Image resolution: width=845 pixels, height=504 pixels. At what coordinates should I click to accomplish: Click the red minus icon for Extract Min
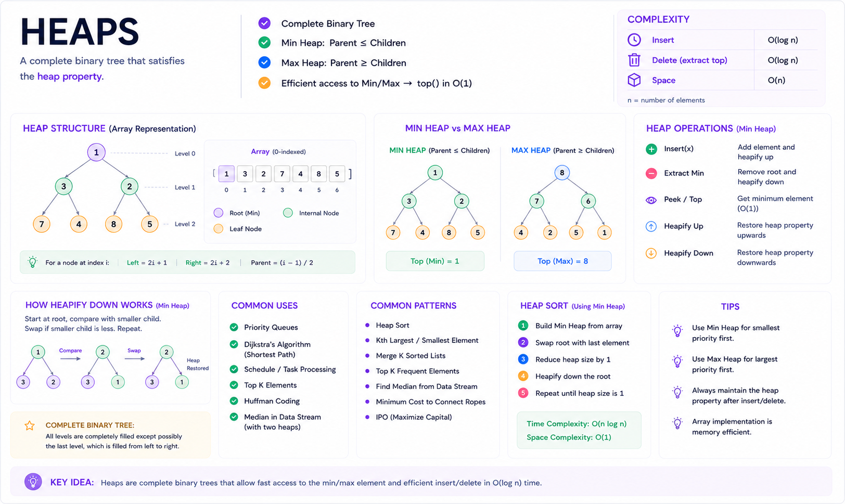tap(651, 174)
